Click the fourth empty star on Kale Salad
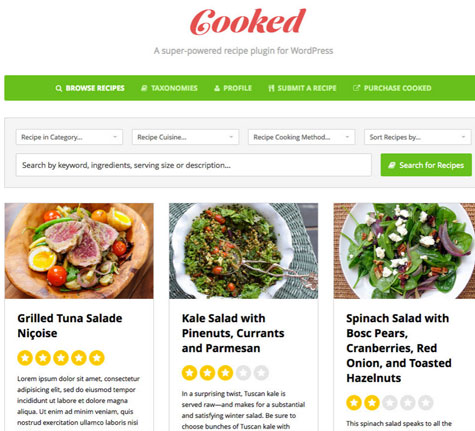Viewport: 475px width, 431px height. [243, 373]
